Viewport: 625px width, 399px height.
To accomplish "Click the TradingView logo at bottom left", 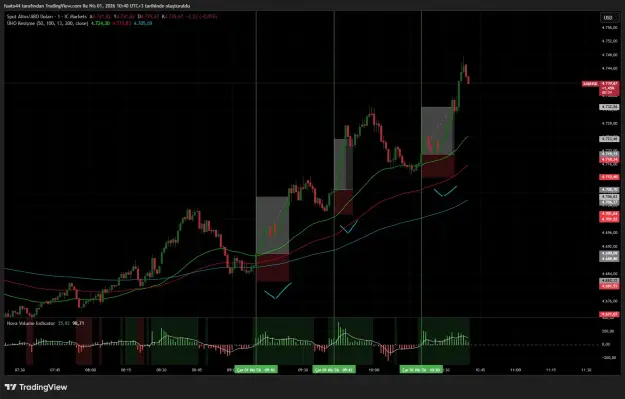I will [36, 387].
